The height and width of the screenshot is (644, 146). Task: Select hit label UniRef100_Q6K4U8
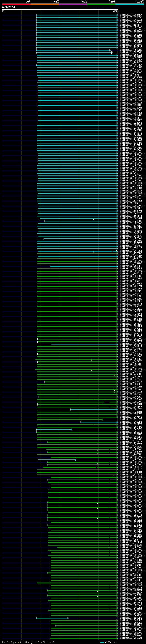point(131,42)
